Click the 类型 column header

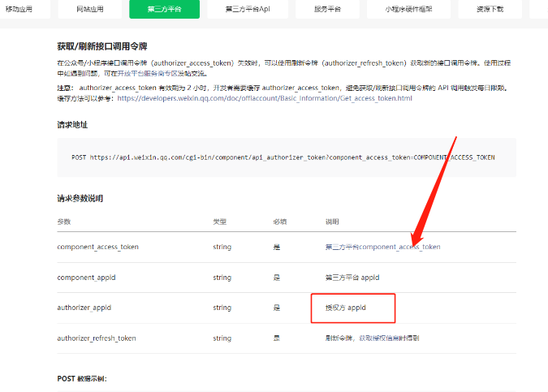pyautogui.click(x=220, y=222)
